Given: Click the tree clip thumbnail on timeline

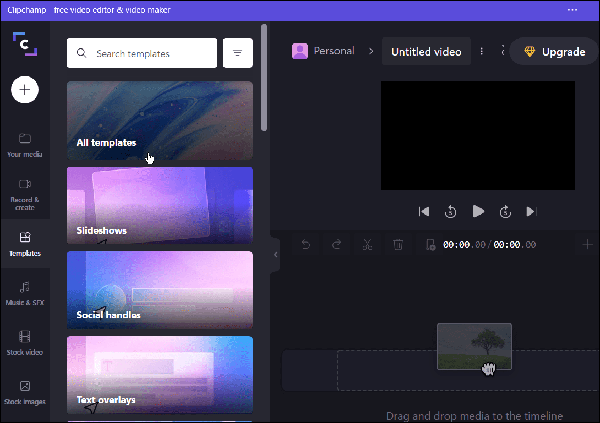Looking at the screenshot, I should click(x=474, y=346).
